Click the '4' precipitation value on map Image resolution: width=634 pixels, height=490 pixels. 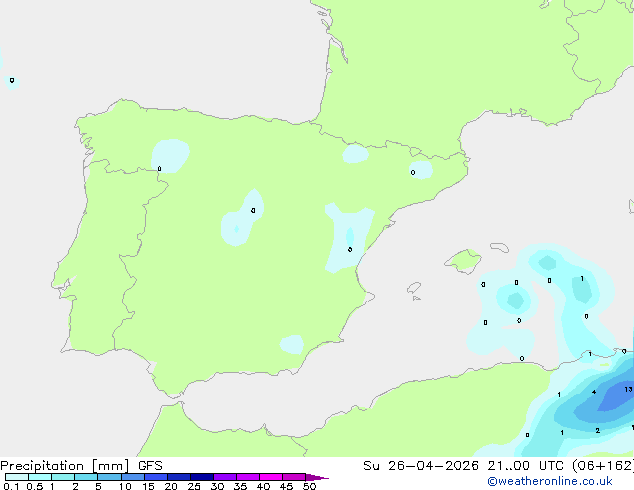pyautogui.click(x=594, y=392)
